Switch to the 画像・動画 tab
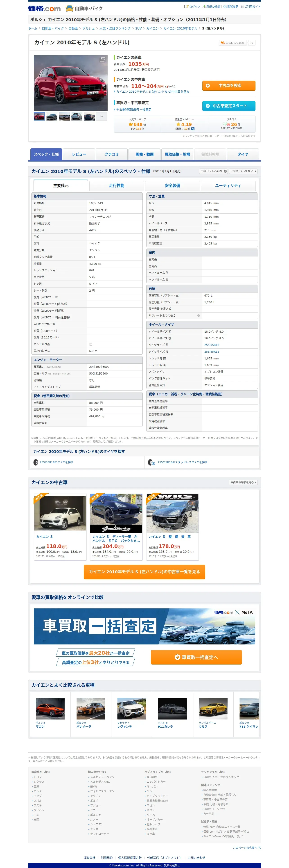 pyautogui.click(x=144, y=154)
